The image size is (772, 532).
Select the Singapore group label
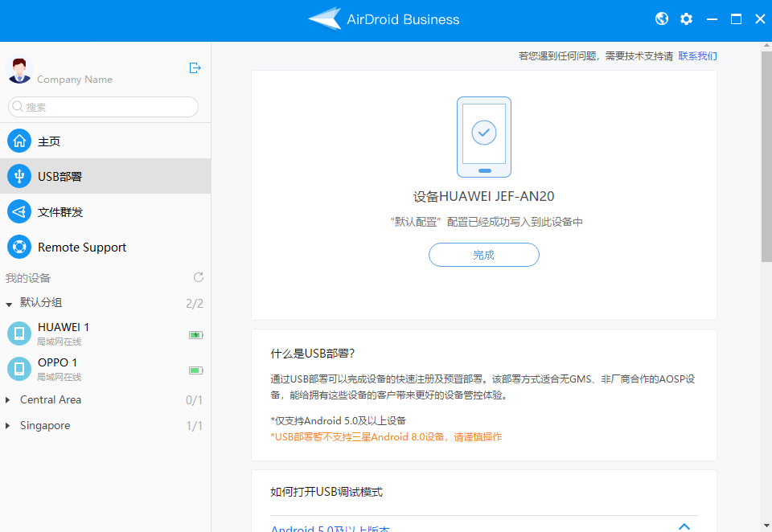(x=45, y=425)
